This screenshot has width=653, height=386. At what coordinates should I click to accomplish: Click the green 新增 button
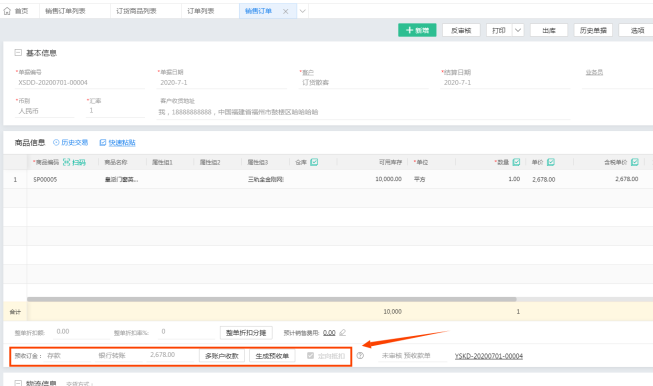417,30
